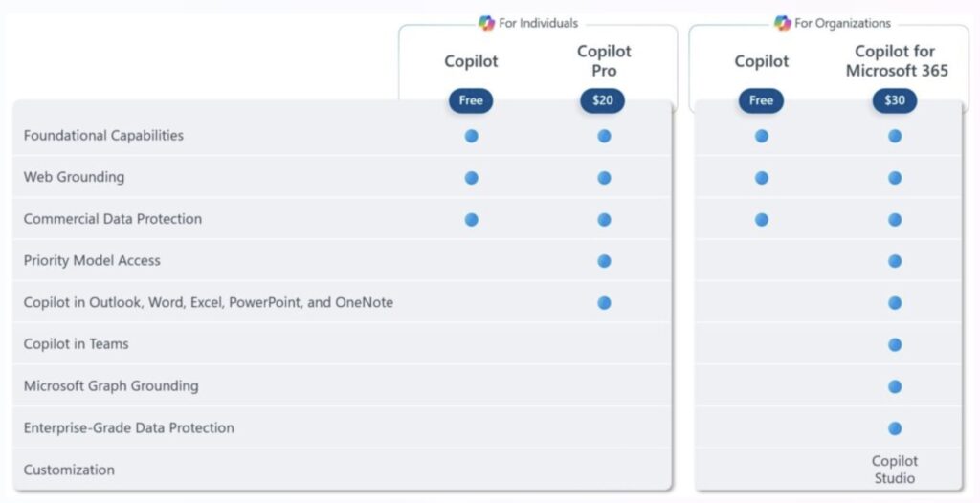
Task: Select the Copilot for Microsoft 365 heading
Action: 895,60
